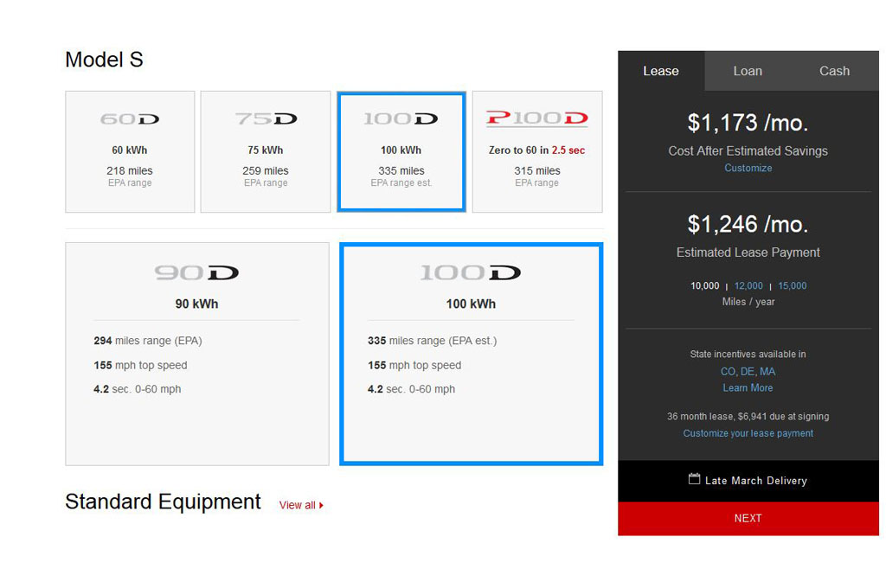Open Customize your lease payment link
The image size is (886, 588).
click(748, 433)
